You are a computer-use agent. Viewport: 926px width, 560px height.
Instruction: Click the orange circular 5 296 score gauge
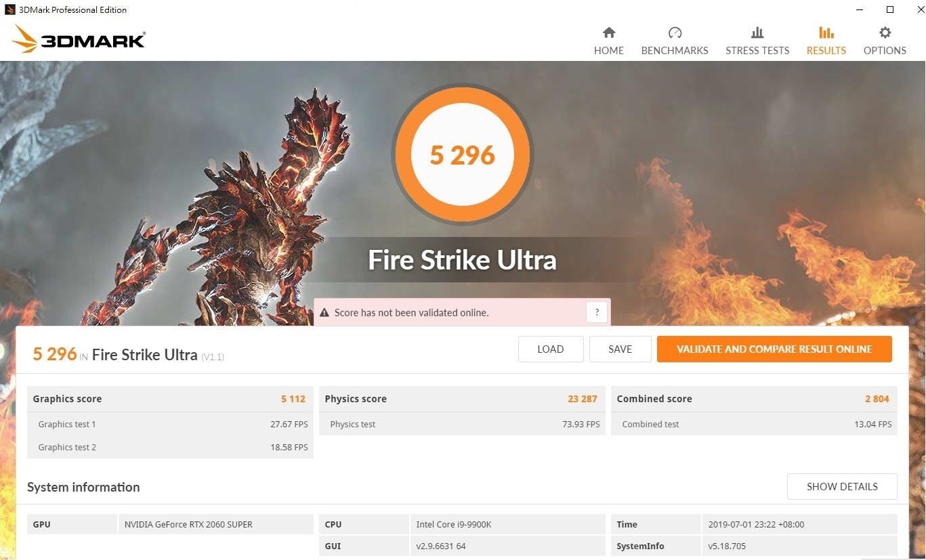coord(463,154)
